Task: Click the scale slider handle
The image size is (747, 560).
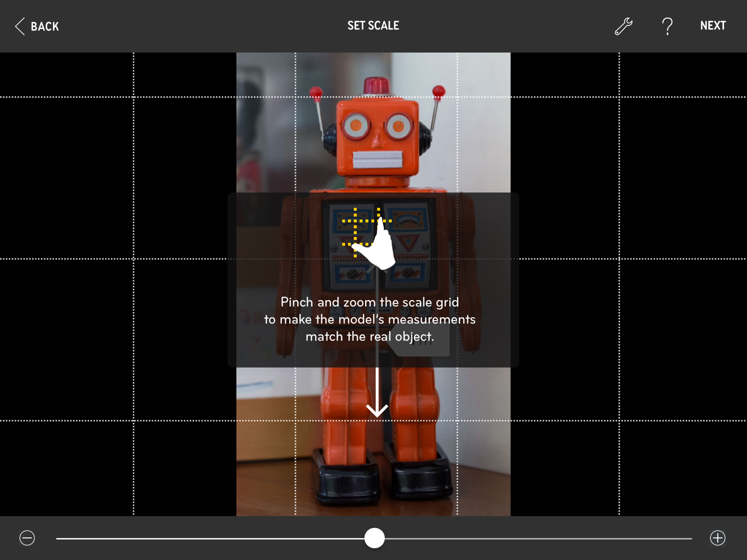Action: pos(375,538)
